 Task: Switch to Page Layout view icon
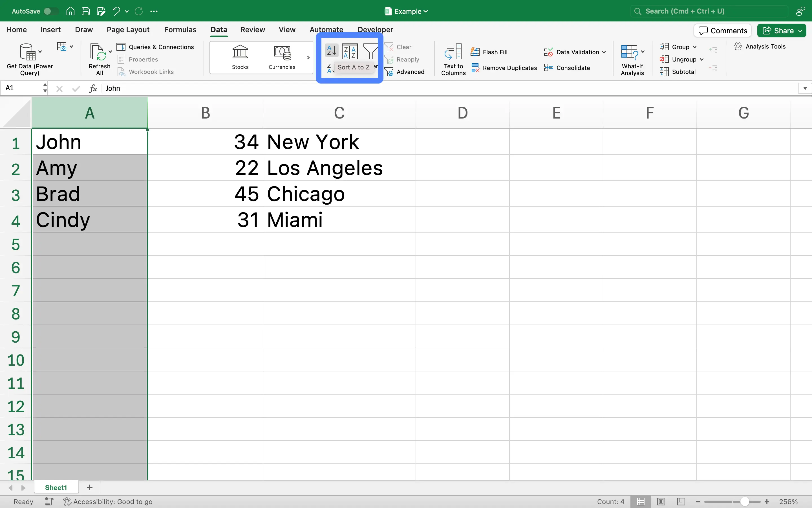point(661,501)
